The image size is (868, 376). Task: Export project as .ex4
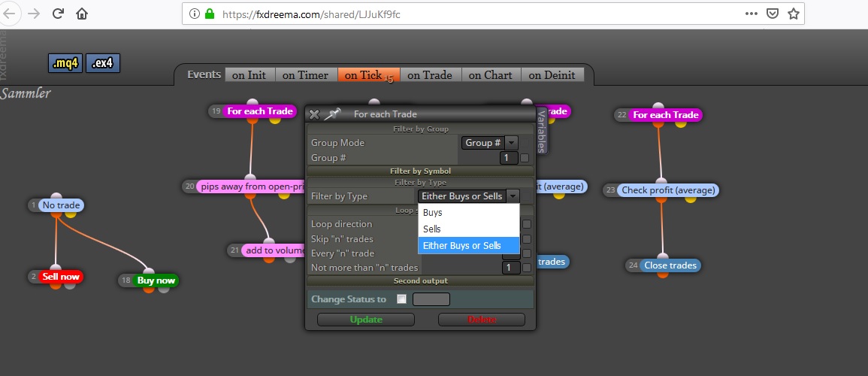[103, 64]
